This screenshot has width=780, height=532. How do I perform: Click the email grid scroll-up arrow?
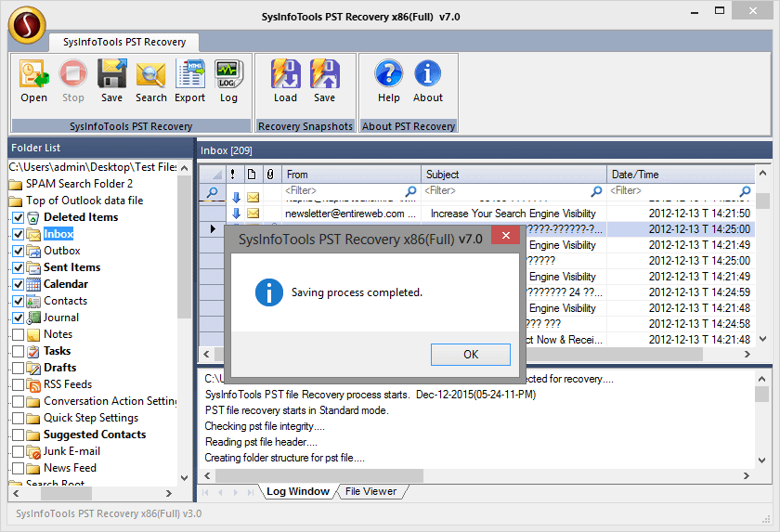point(762,173)
